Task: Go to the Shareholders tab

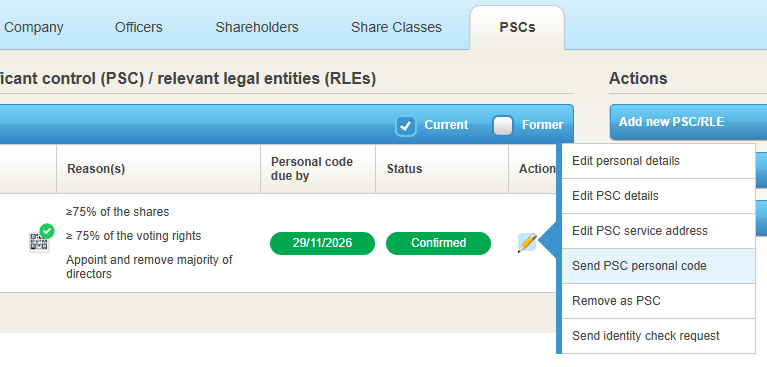Action: (x=257, y=27)
